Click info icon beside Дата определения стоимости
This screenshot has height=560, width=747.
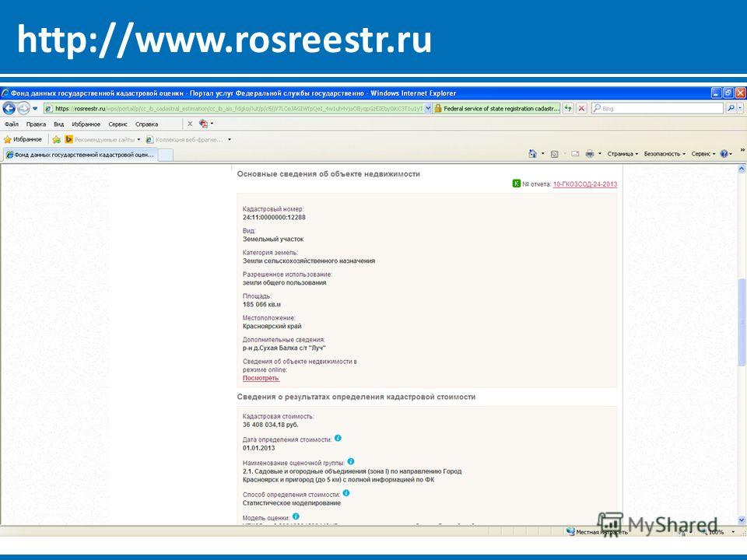pyautogui.click(x=338, y=438)
